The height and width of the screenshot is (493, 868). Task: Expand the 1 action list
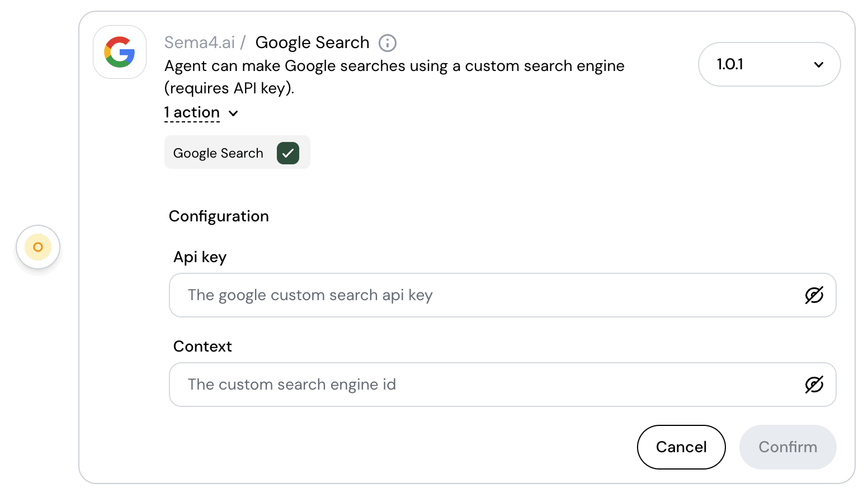tap(192, 112)
